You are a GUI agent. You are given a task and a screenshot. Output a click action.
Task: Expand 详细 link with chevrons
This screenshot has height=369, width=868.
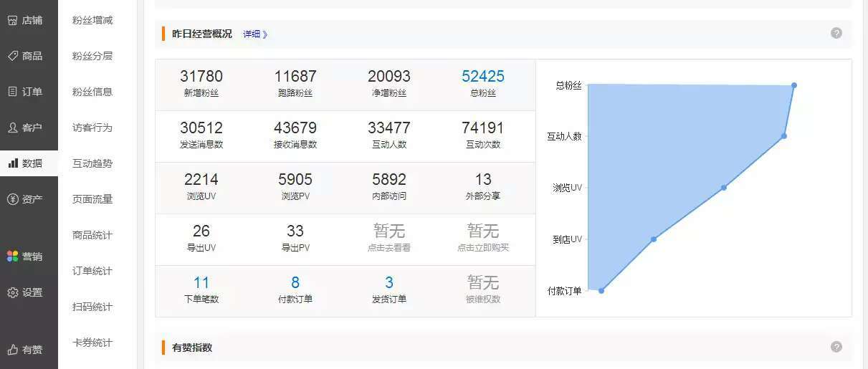pos(255,34)
